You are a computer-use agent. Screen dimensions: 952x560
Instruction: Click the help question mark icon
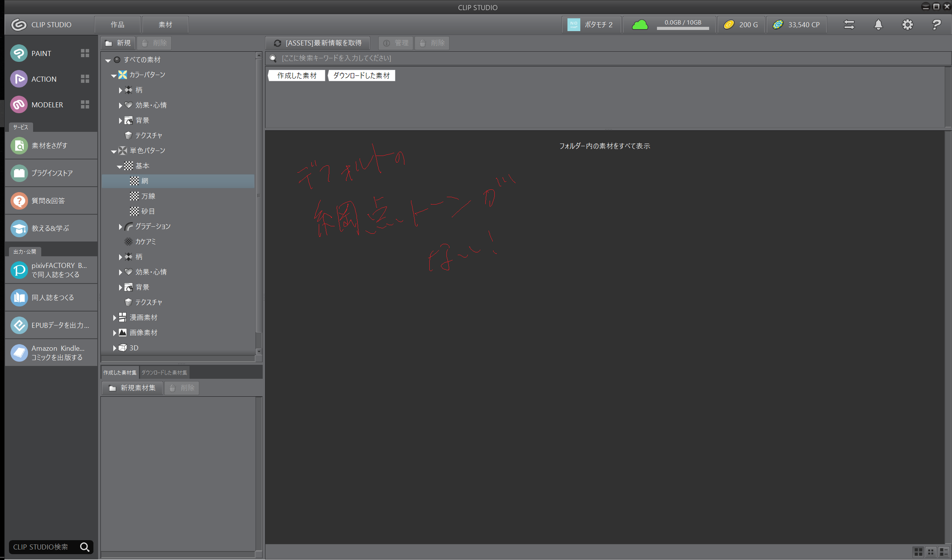pyautogui.click(x=936, y=25)
